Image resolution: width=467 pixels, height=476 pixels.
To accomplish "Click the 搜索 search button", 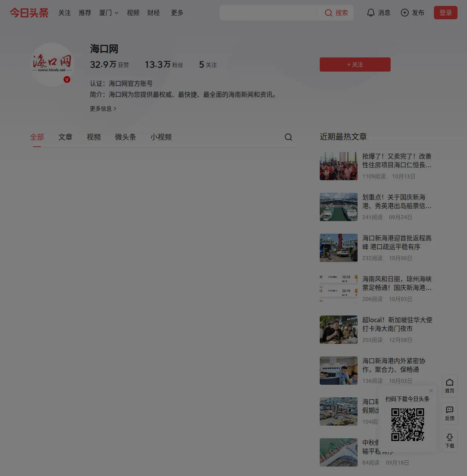I will [337, 13].
